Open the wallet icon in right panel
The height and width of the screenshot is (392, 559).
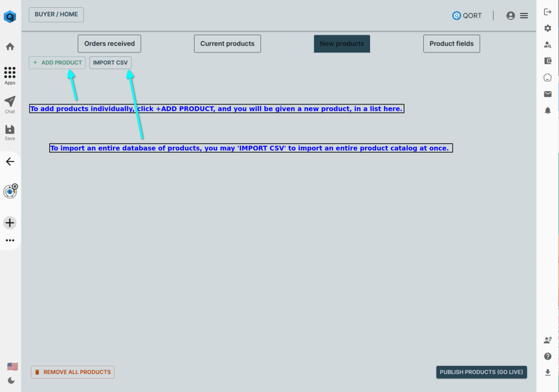point(548,61)
